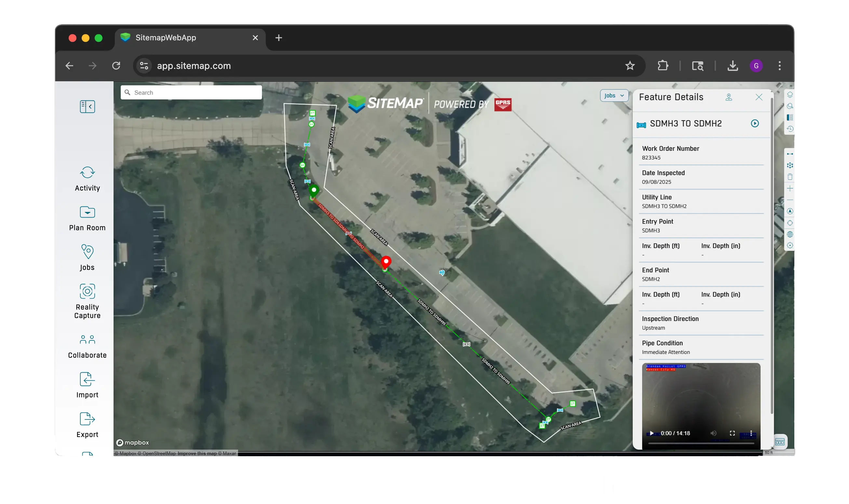The width and height of the screenshot is (849, 504).
Task: Open the Export panel
Action: (87, 425)
